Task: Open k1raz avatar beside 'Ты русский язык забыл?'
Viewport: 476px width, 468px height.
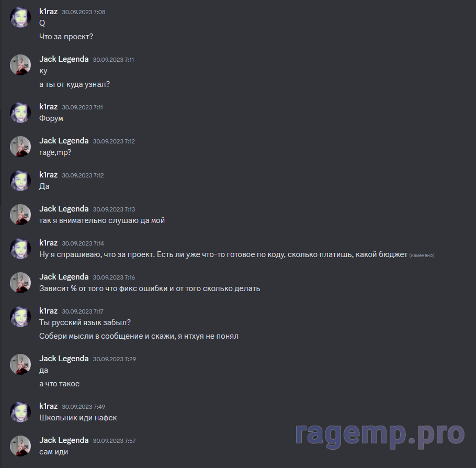Action: point(20,317)
